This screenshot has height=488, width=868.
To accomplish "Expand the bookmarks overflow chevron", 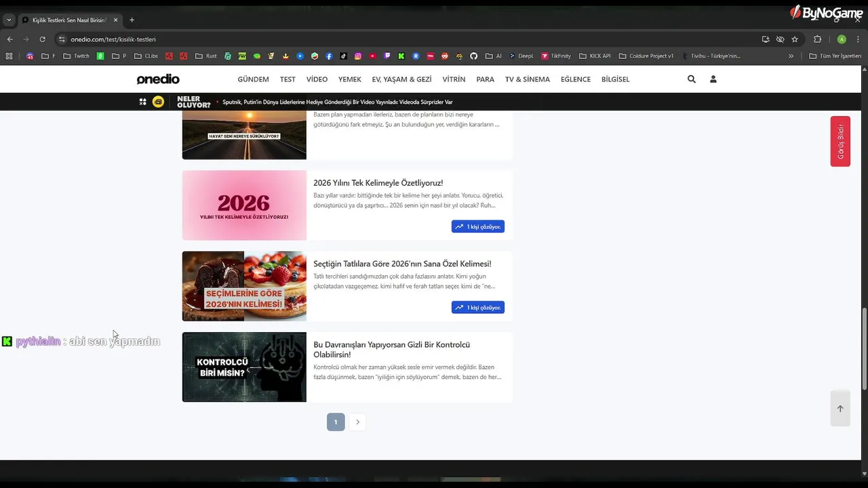I will [791, 56].
